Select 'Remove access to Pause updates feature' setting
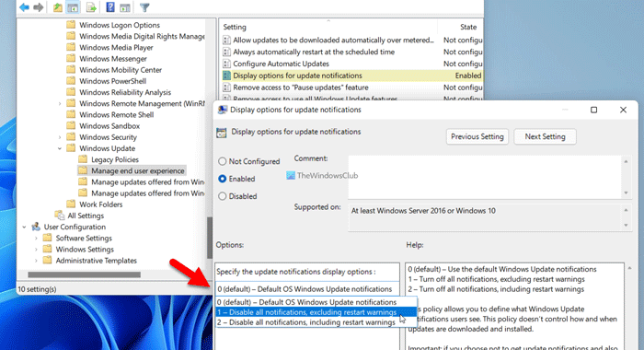The width and height of the screenshot is (644, 350). (301, 87)
